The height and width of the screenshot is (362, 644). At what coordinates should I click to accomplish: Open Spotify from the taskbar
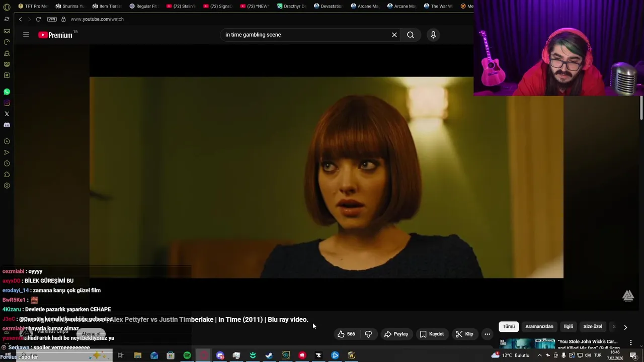[187, 355]
